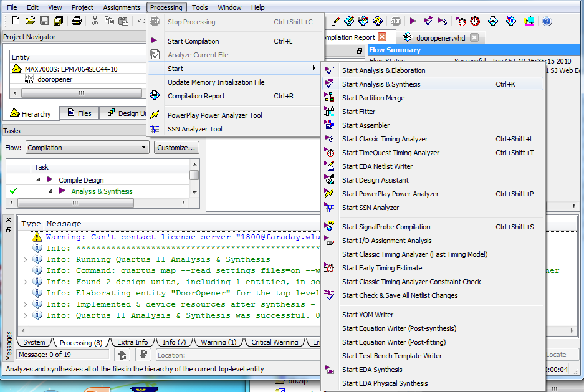Click the Analysis & Synthesis checkmark toolbar icon
584x392 pixels.
point(428,21)
